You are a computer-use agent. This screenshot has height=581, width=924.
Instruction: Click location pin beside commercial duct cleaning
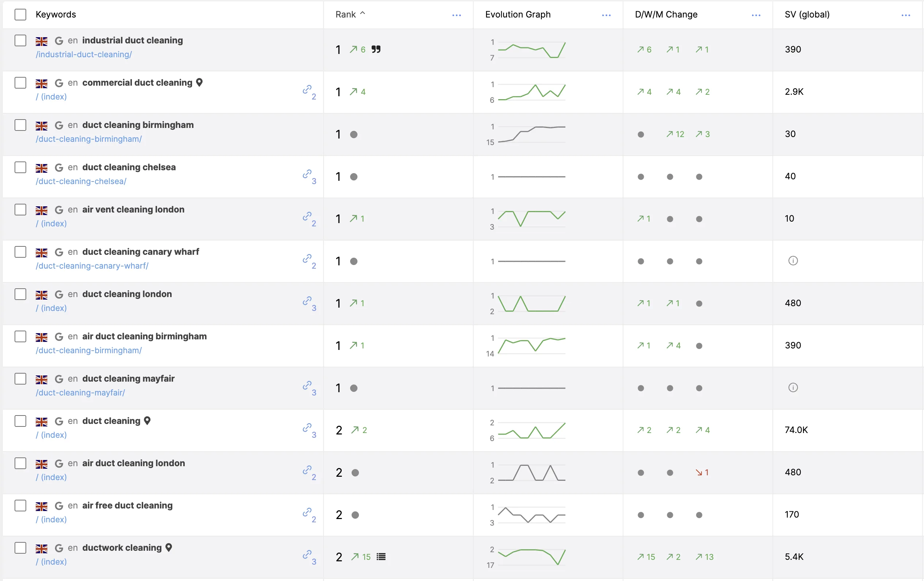point(199,82)
